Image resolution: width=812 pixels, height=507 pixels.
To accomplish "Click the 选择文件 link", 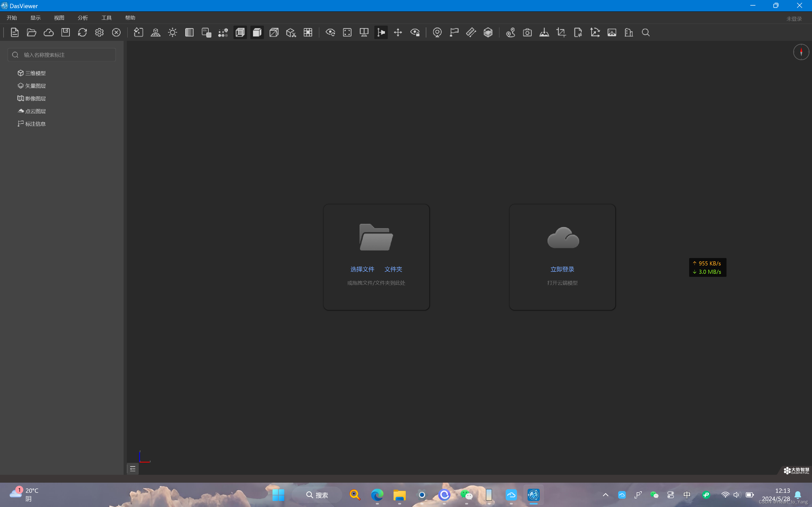I will [362, 269].
